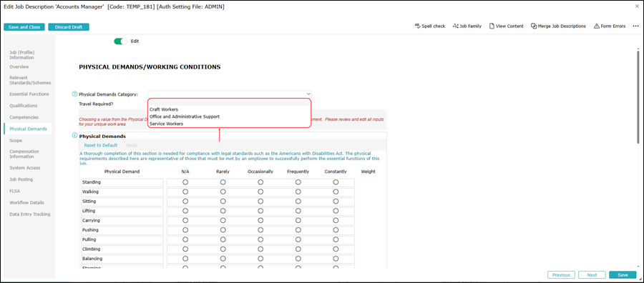
Task: Click info icon next to Physical Demands heading
Action: (x=74, y=135)
